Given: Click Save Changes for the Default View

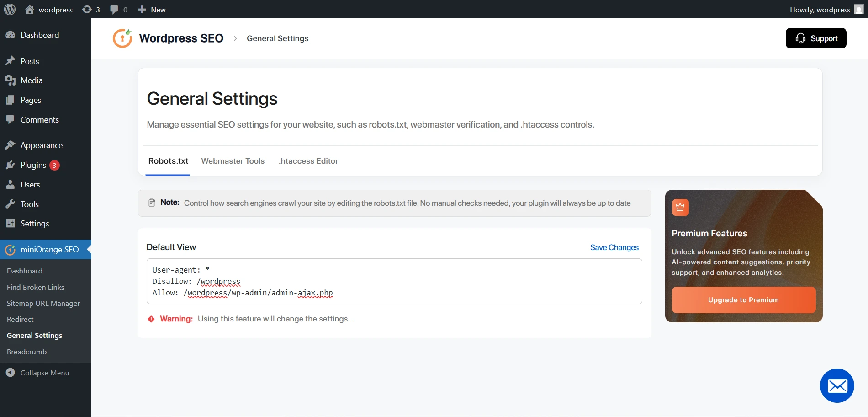Looking at the screenshot, I should tap(614, 247).
